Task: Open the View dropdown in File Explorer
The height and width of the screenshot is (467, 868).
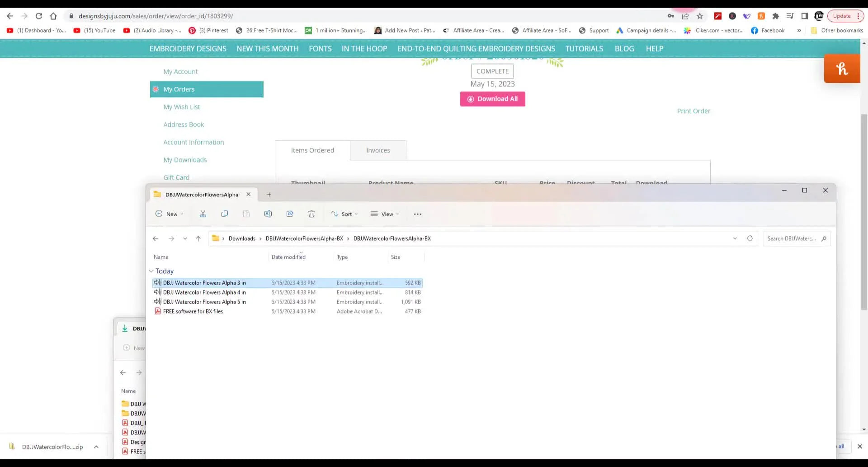Action: (385, 214)
